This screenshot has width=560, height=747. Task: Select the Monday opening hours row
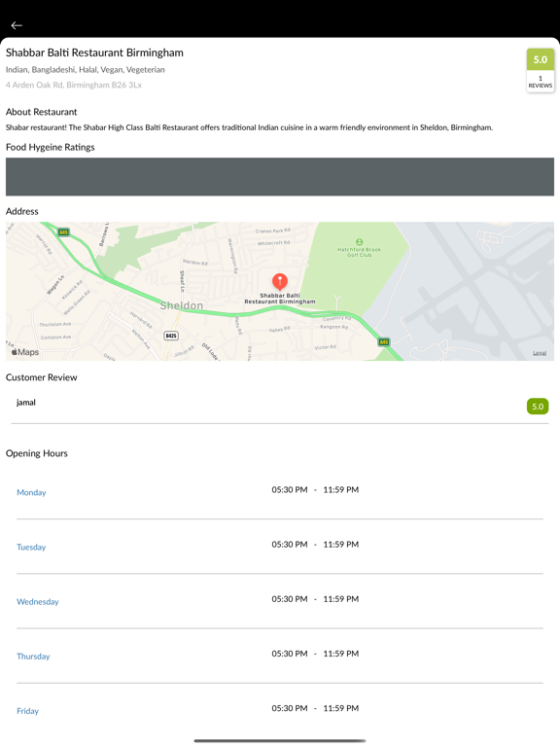[x=280, y=491]
